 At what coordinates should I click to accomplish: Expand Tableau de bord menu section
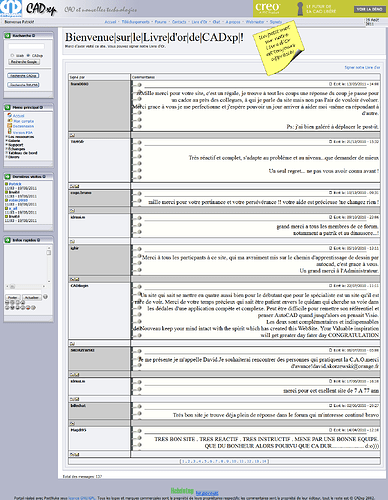(x=21, y=153)
